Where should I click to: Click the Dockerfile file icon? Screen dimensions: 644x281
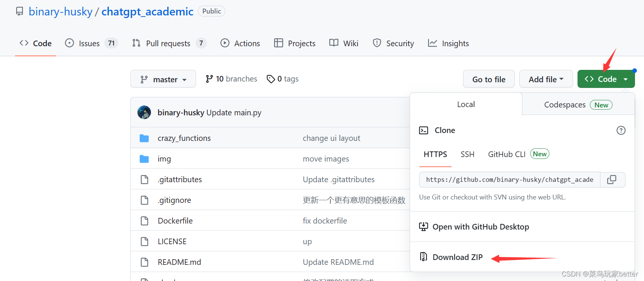pyautogui.click(x=144, y=221)
